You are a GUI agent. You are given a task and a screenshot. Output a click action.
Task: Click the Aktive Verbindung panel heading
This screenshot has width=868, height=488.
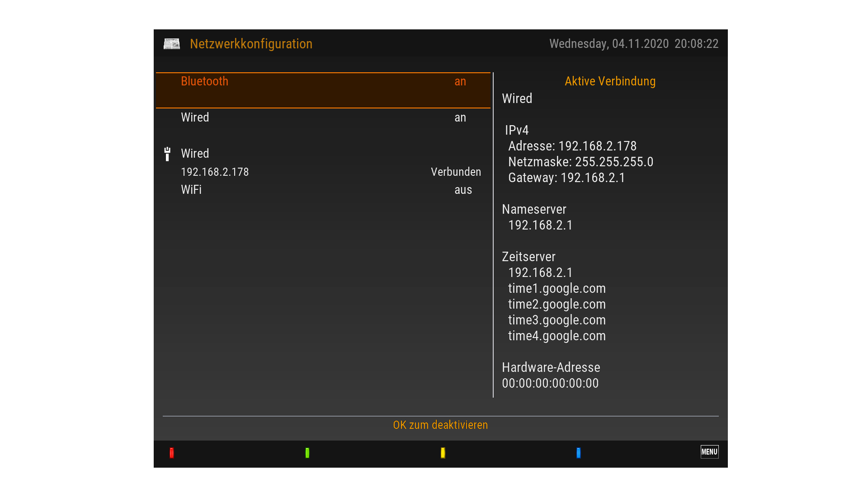pos(610,81)
